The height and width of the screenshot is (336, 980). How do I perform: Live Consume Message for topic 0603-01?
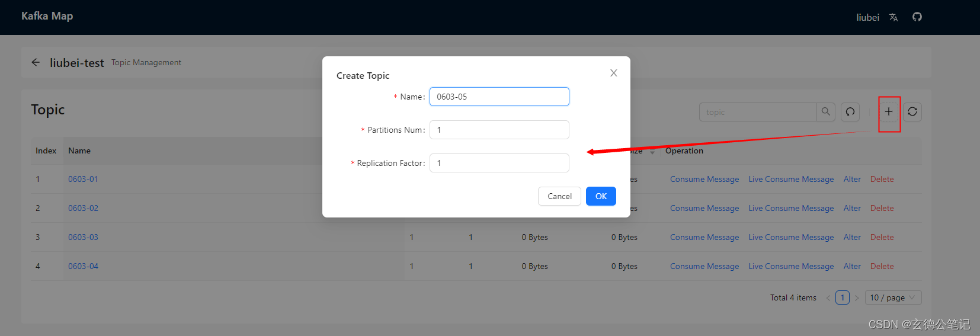click(791, 179)
